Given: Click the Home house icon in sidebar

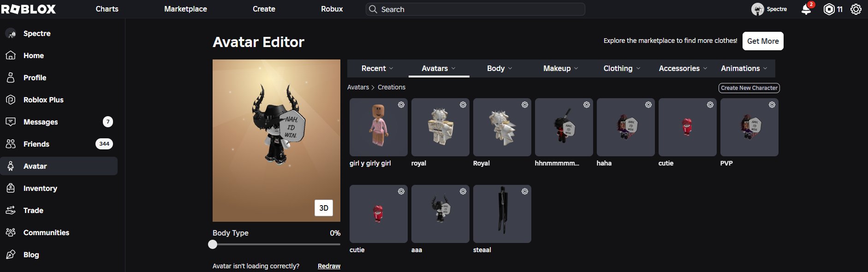Looking at the screenshot, I should pos(11,55).
